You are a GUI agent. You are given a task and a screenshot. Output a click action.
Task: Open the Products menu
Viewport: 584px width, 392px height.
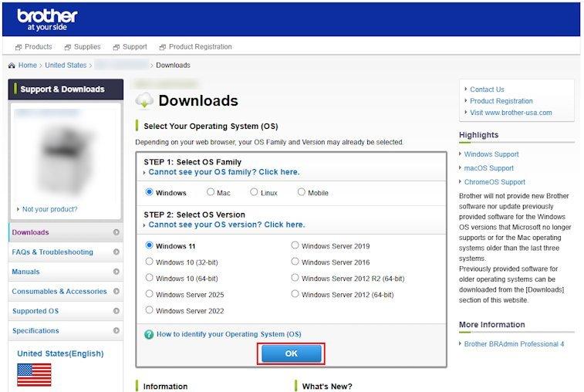click(x=38, y=47)
